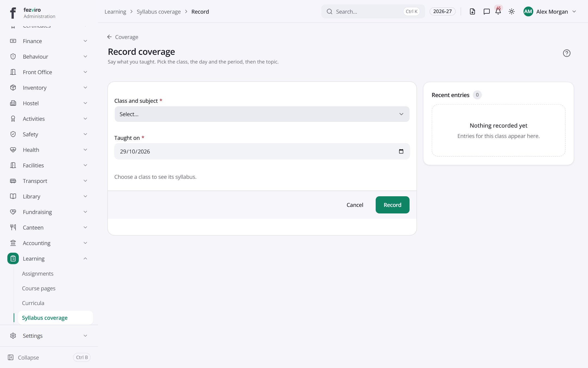Click the Taught on date field
The width and height of the screenshot is (588, 368).
tap(262, 151)
